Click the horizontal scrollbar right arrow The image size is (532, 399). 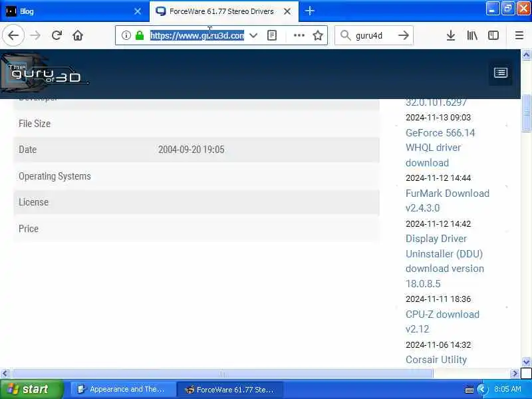pyautogui.click(x=515, y=374)
